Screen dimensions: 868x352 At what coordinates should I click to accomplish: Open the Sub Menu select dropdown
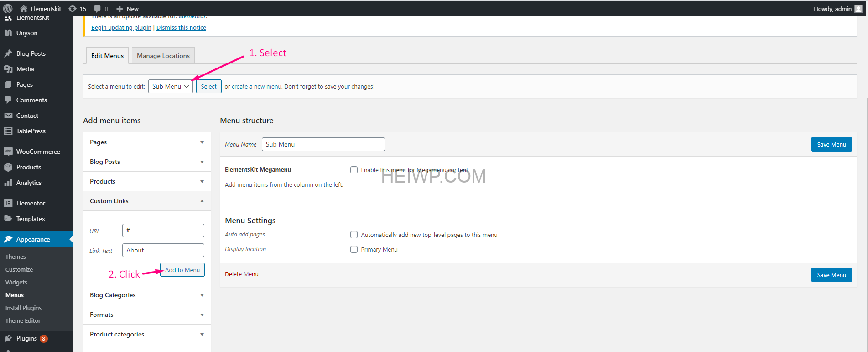[171, 86]
